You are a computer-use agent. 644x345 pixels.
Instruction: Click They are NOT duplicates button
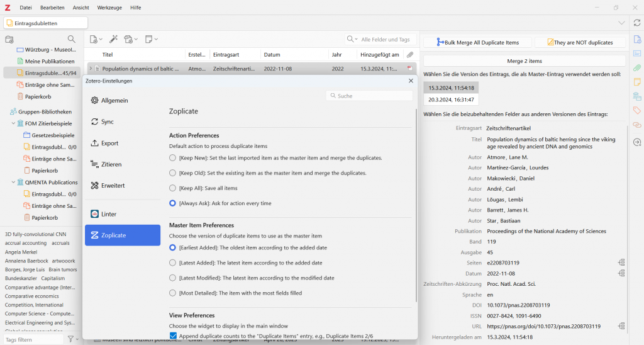pos(580,42)
